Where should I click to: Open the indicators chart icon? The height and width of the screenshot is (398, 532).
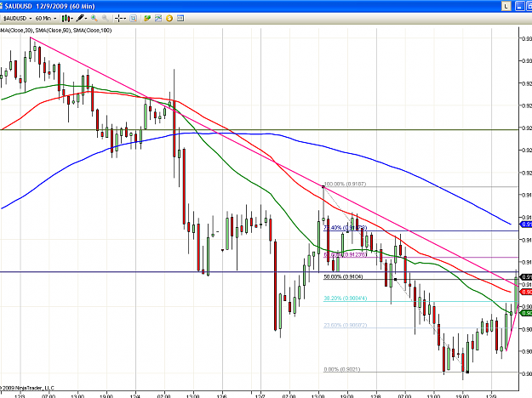(x=158, y=19)
